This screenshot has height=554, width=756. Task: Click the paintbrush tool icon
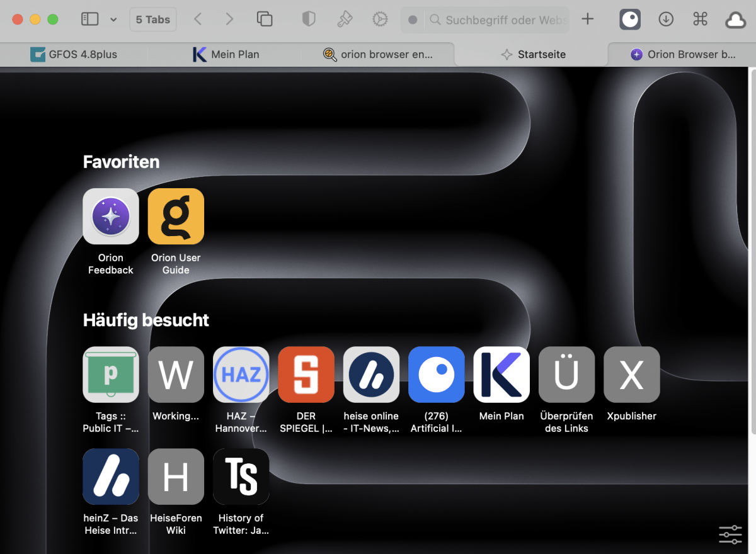[345, 20]
